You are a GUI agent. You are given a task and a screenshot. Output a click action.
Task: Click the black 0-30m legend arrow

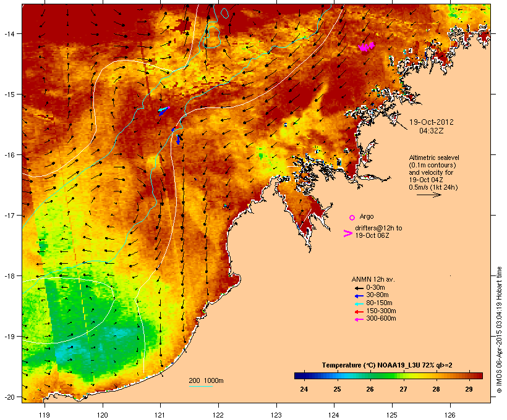359,288
